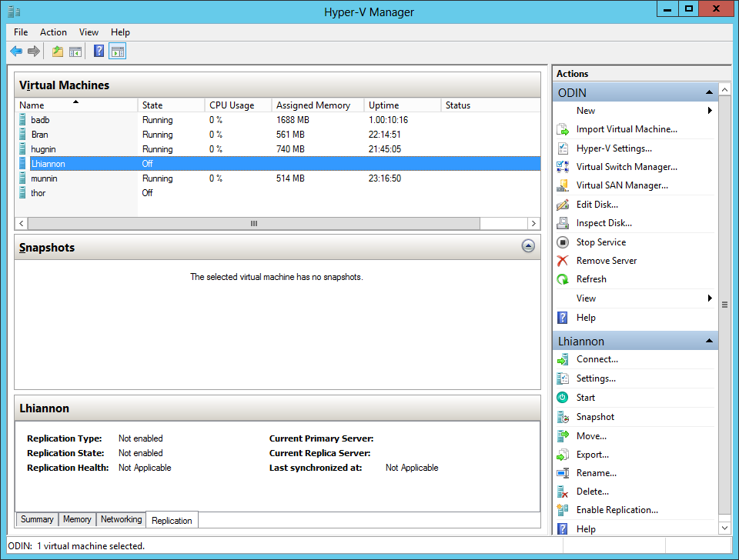This screenshot has height=560, width=739.
Task: Click the Import Virtual Machine icon
Action: click(563, 129)
